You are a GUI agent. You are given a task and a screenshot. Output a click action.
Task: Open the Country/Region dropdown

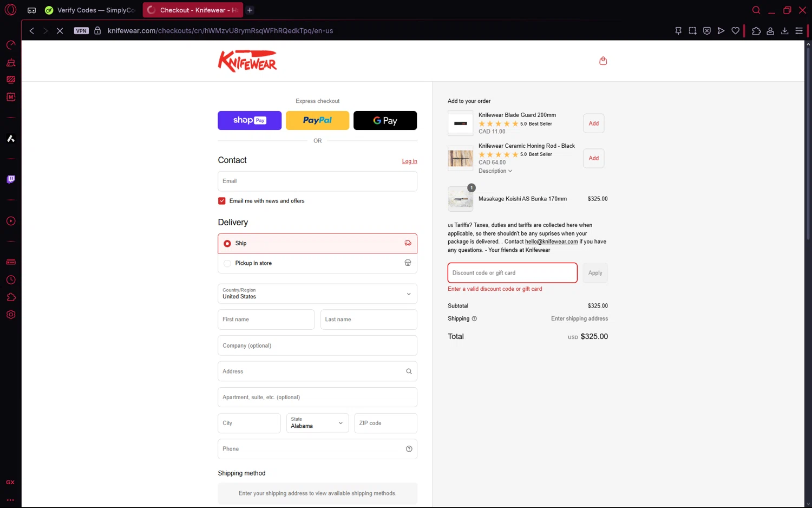pos(317,294)
